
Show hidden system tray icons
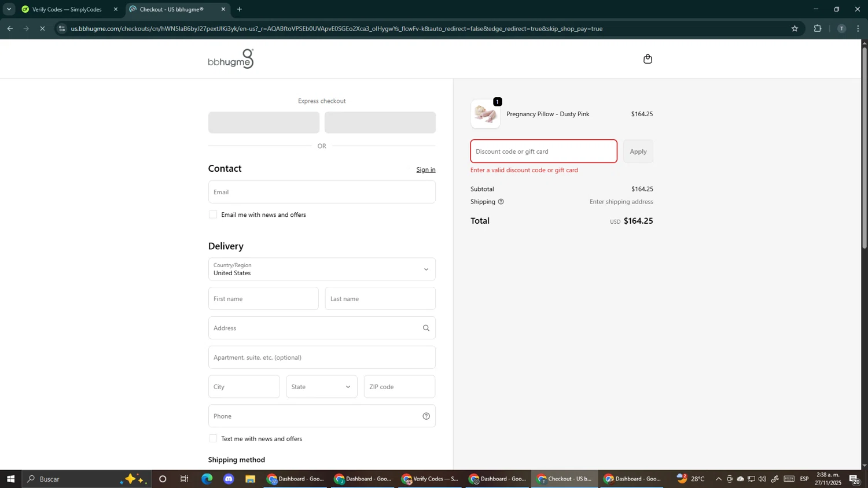[x=719, y=479]
